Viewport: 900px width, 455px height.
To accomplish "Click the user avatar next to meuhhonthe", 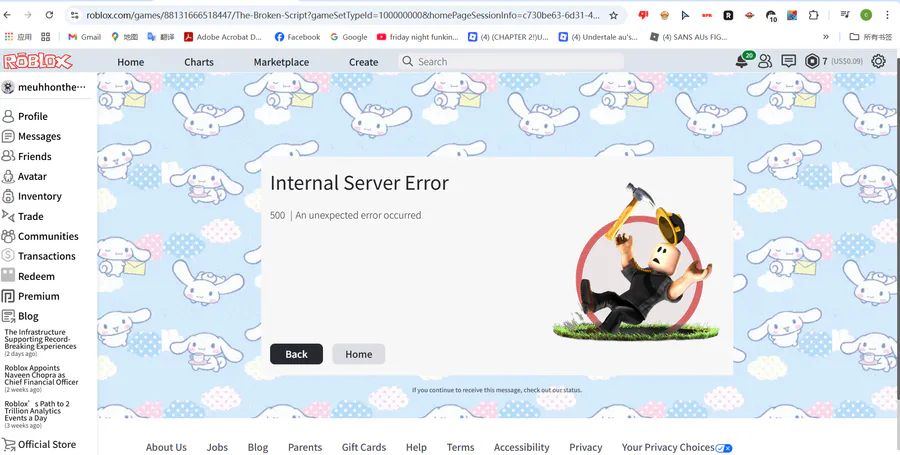I will 8,87.
